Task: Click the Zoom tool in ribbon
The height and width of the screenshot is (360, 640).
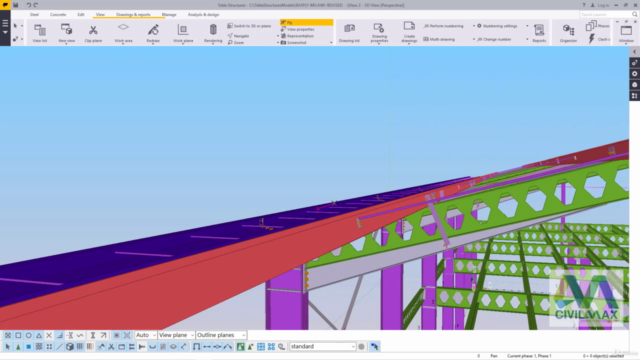Action: [236, 42]
